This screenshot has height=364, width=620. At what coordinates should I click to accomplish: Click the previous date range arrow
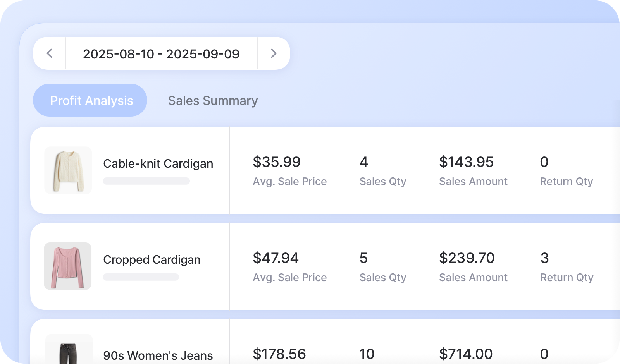pos(50,53)
